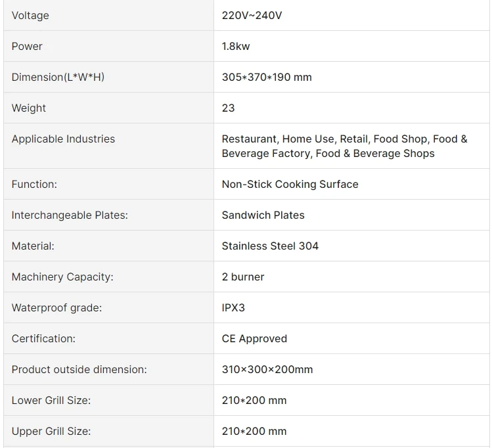This screenshot has height=448, width=492.
Task: Select the 310×300×200mm value
Action: point(267,369)
